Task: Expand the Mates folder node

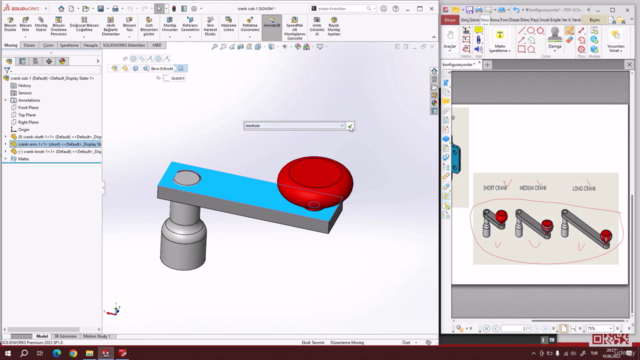Action: pyautogui.click(x=6, y=159)
